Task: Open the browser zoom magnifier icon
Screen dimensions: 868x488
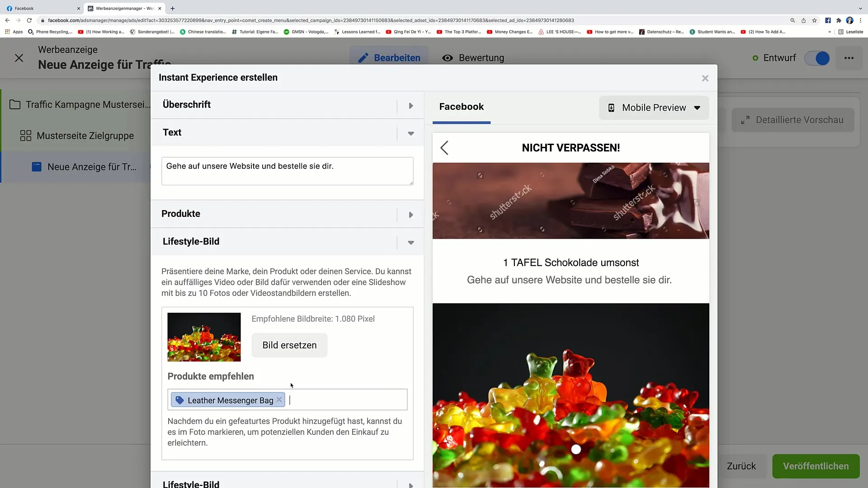Action: (793, 20)
